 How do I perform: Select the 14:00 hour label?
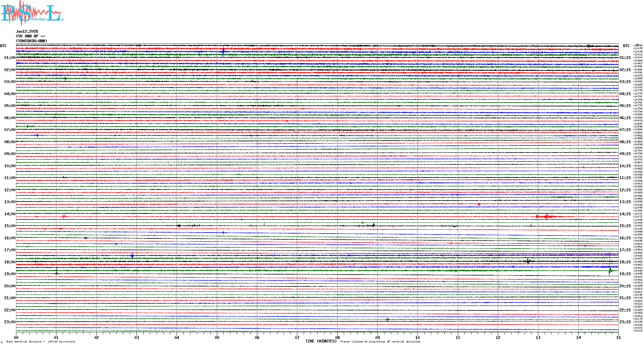coord(10,214)
